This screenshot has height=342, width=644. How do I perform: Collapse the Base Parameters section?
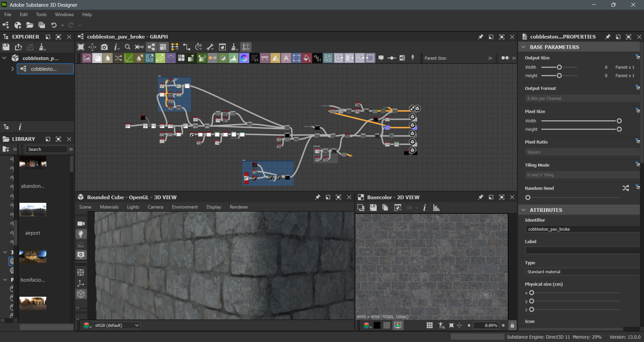524,47
